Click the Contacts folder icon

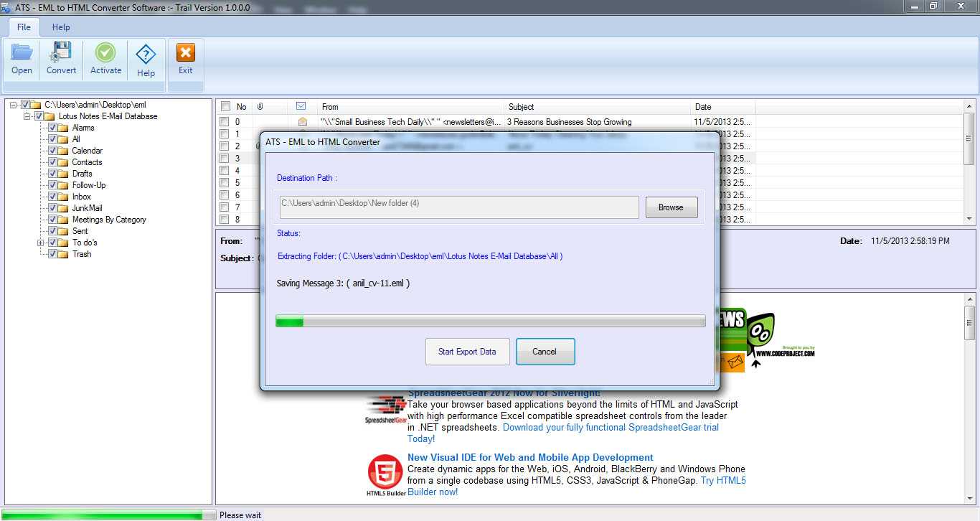[x=65, y=162]
